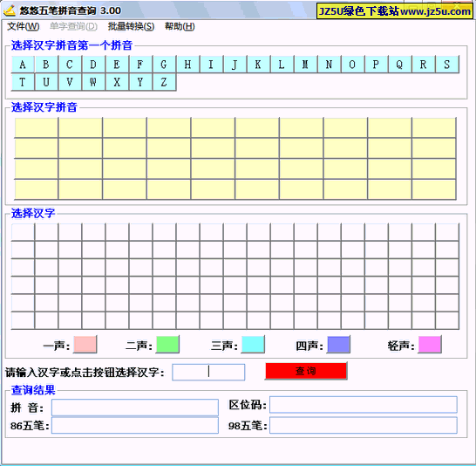Click the letter A pinyin button

[23, 65]
